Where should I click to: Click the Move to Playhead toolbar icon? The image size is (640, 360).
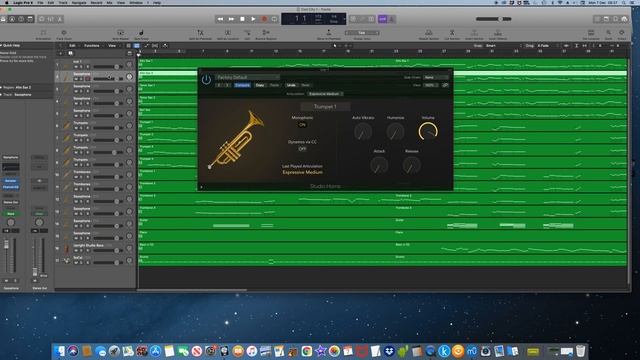pos(329,34)
